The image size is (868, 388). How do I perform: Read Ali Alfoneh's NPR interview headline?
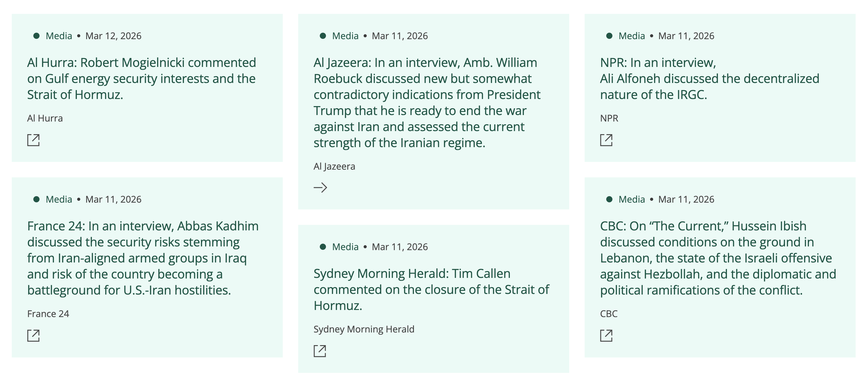pos(709,79)
